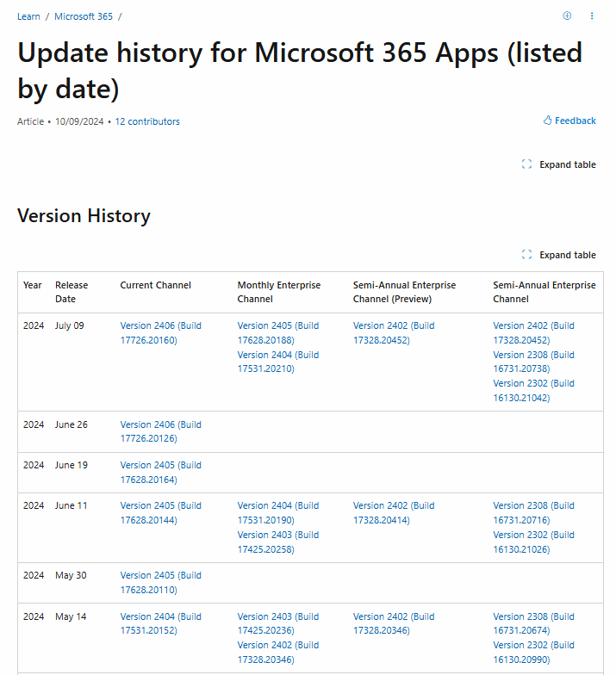Click the June 19 release date cell

71,465
